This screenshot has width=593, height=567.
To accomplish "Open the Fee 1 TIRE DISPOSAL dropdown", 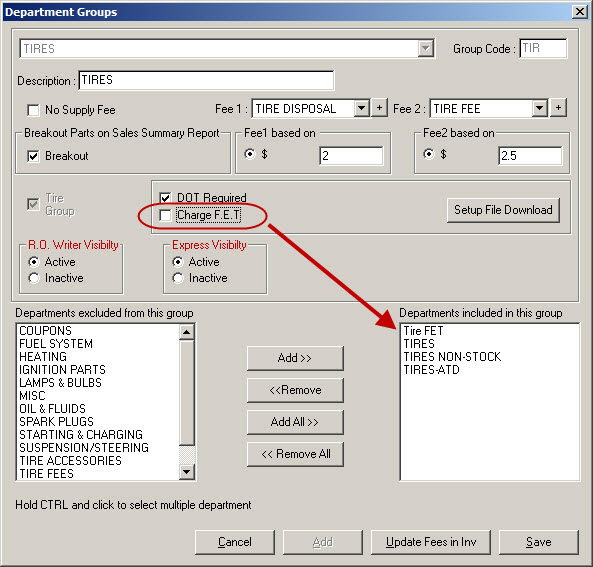I will pos(362,109).
